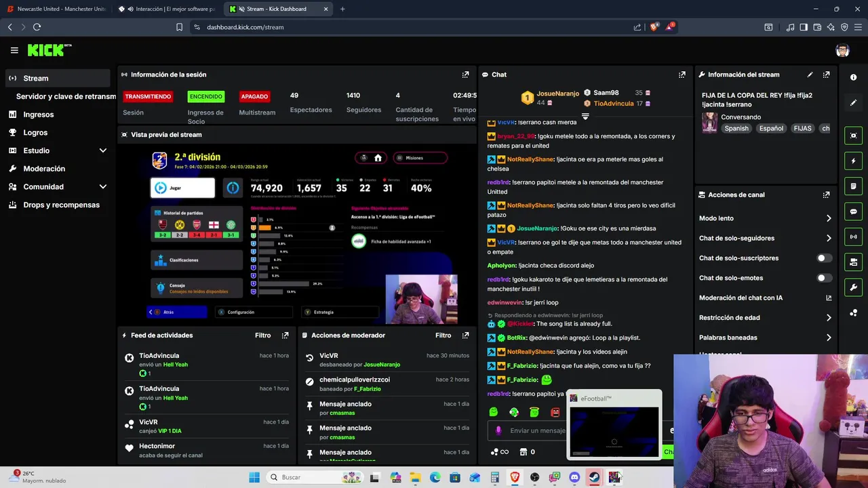Click the taskbar Buscar search box
Image resolution: width=868 pixels, height=488 pixels.
315,477
